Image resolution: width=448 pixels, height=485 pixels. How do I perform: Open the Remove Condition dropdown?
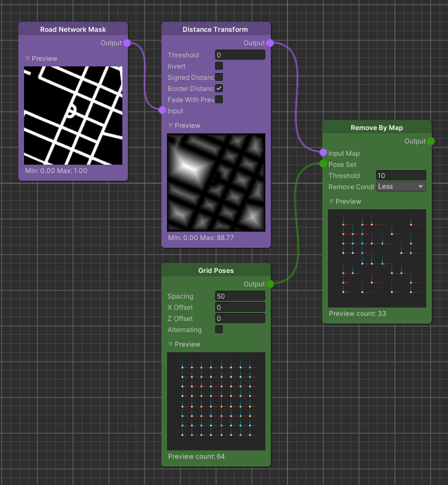[x=401, y=186]
